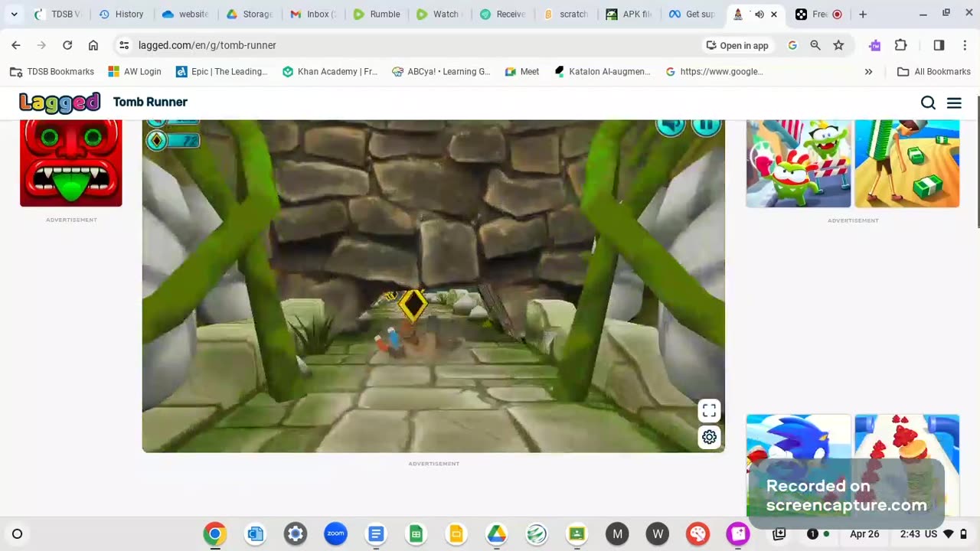Switch to the Get support tab
The image size is (980, 551).
click(693, 14)
